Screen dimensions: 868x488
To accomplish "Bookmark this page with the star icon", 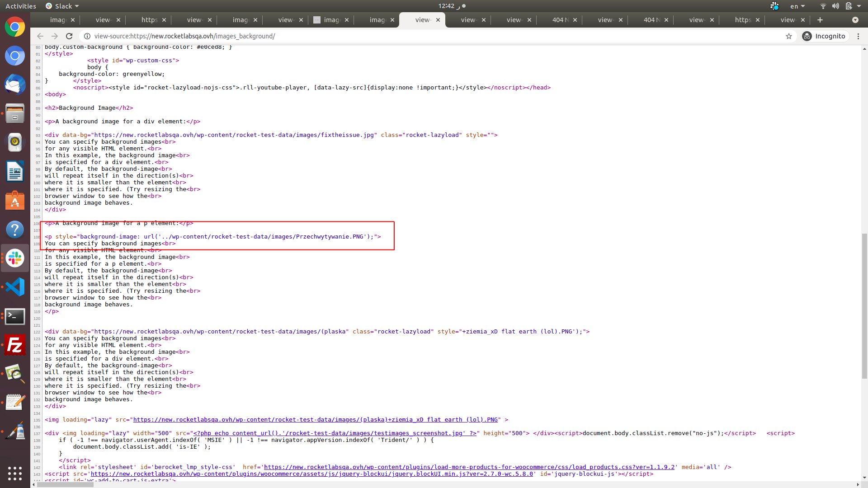I will (x=788, y=36).
